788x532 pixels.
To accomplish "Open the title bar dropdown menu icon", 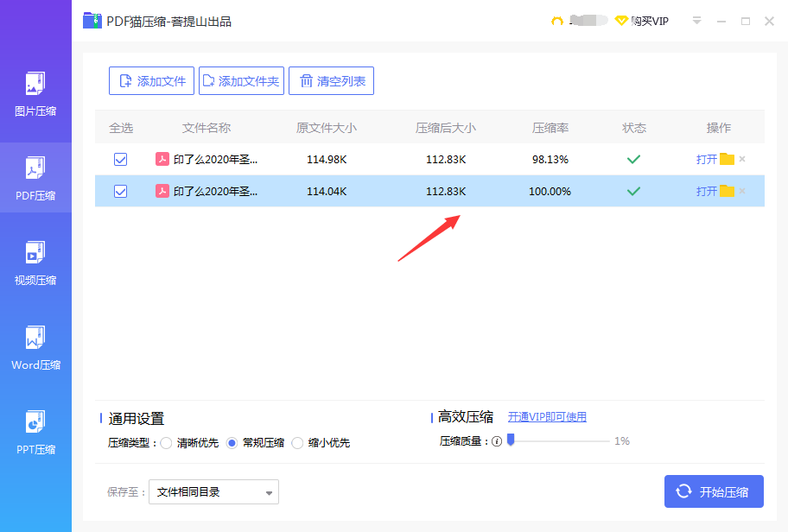I will [696, 21].
